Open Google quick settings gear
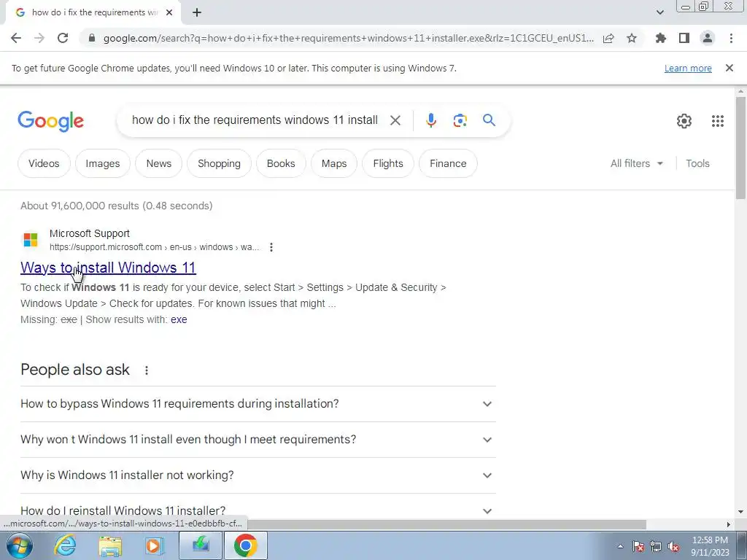747x560 pixels. click(684, 121)
